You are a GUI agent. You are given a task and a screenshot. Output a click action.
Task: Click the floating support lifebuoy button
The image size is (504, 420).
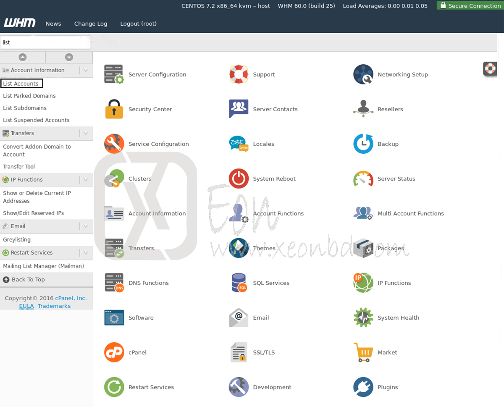[490, 68]
